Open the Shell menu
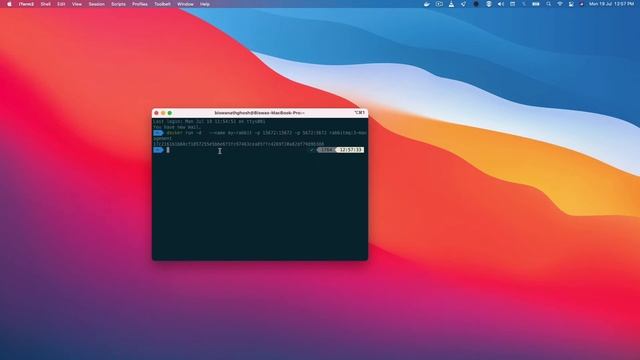640x360 pixels. [45, 4]
